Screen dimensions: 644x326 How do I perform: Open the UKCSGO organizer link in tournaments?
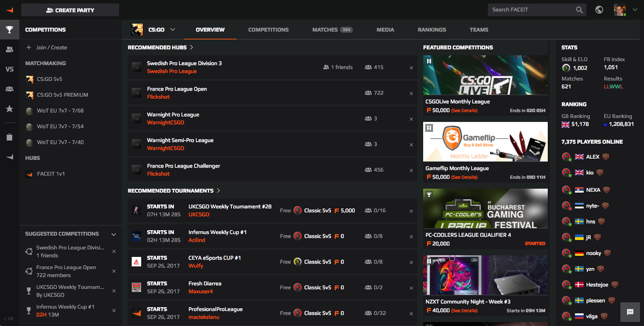(x=199, y=215)
